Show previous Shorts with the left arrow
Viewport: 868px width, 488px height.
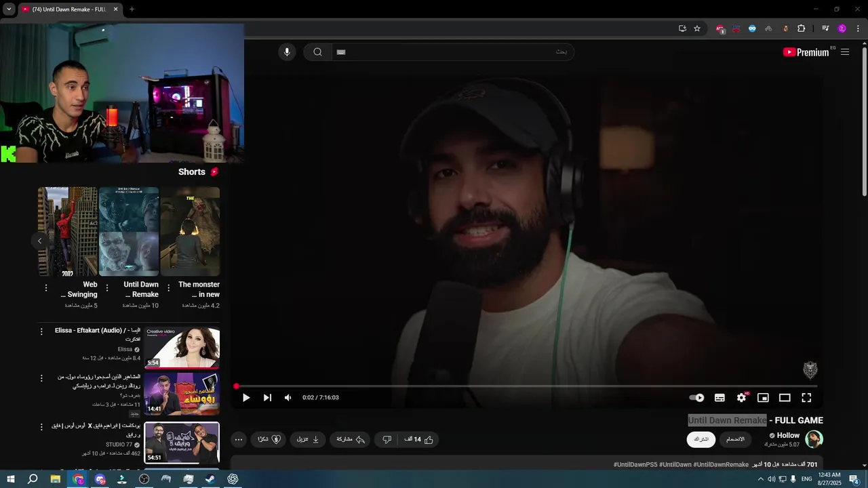tap(39, 241)
